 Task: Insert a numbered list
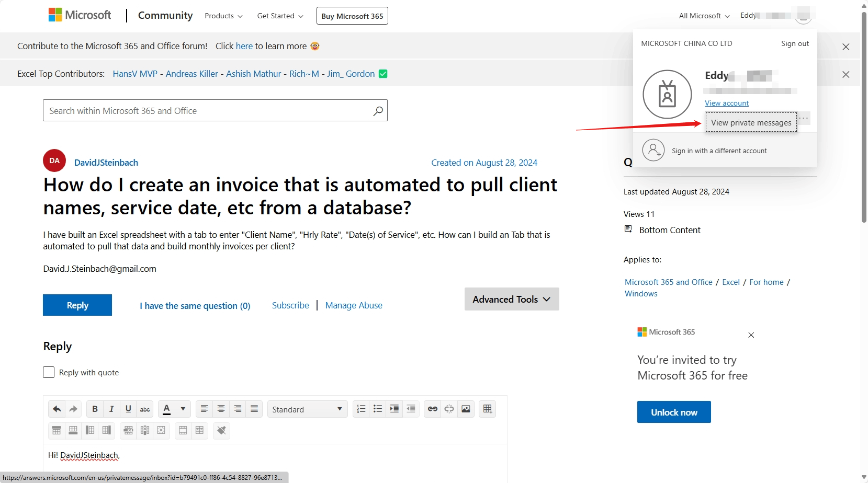361,409
